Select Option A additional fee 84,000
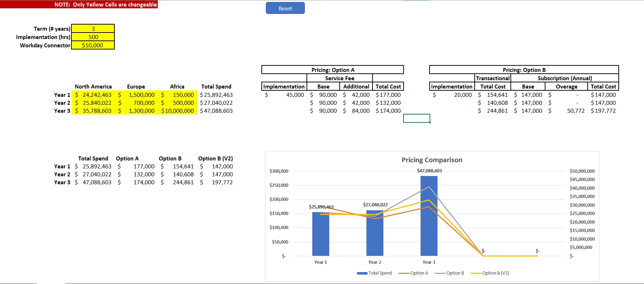644x284 pixels. pyautogui.click(x=356, y=111)
